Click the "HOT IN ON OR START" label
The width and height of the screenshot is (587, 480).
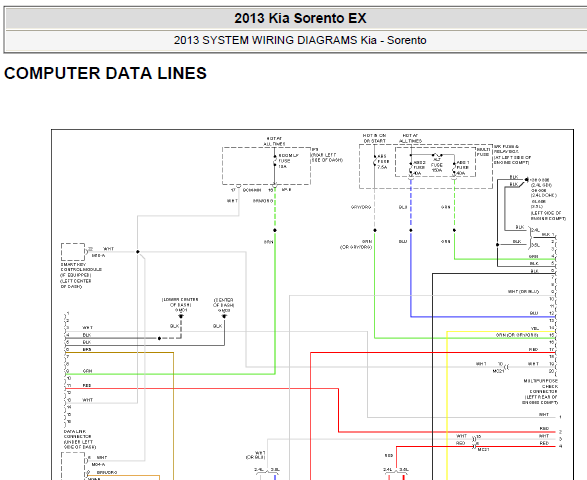(x=374, y=138)
